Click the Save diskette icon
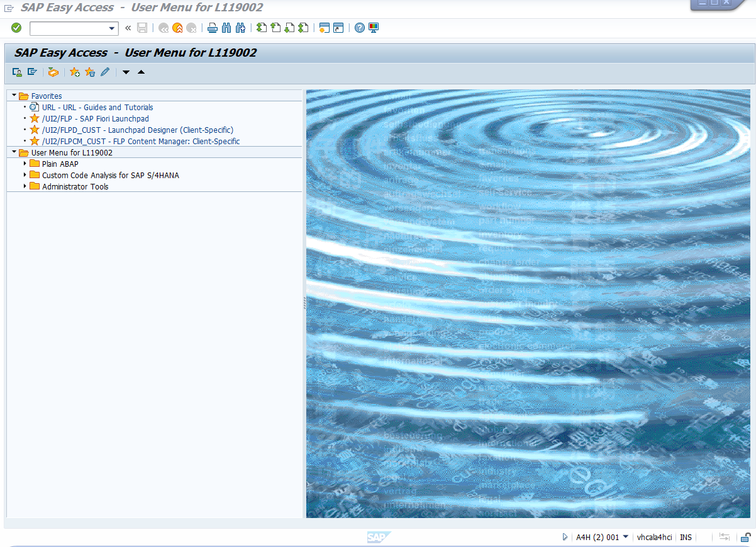 [142, 28]
